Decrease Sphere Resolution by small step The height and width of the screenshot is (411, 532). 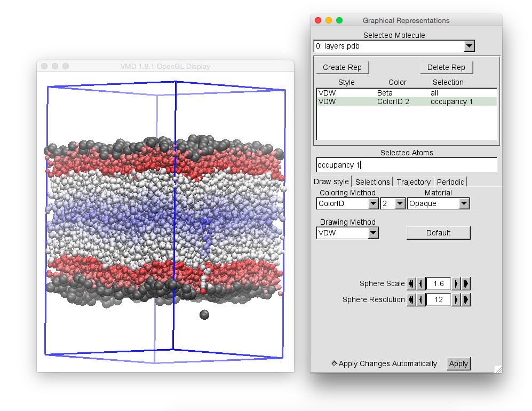[x=420, y=299]
